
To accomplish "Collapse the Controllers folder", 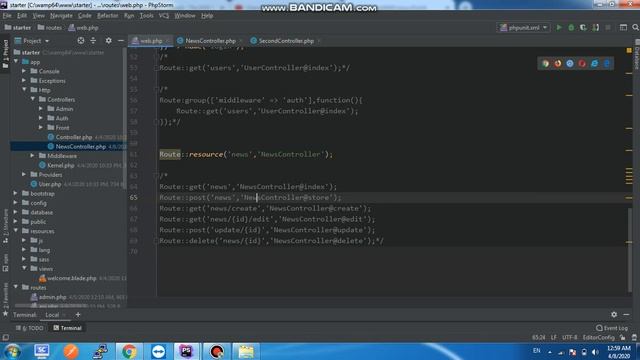I will tap(33, 99).
